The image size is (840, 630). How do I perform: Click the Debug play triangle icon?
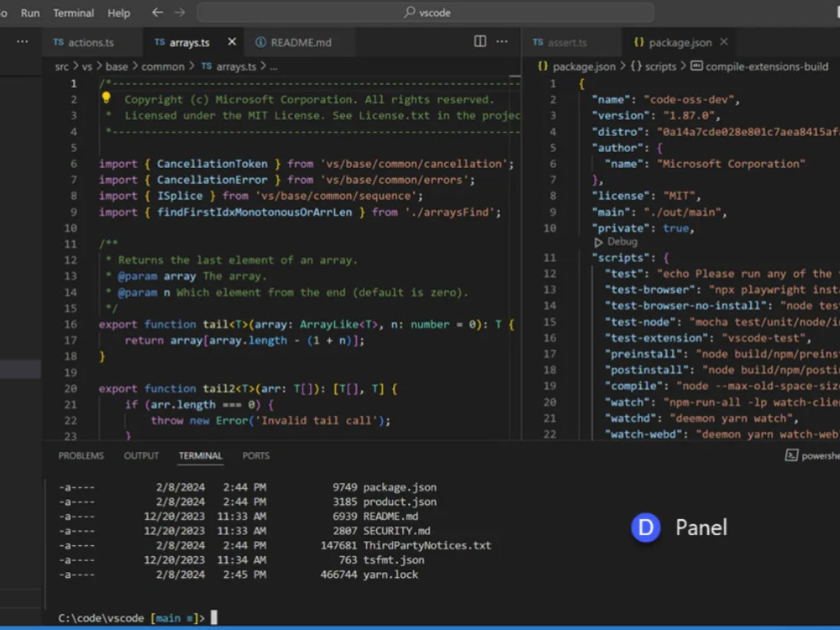pyautogui.click(x=598, y=242)
